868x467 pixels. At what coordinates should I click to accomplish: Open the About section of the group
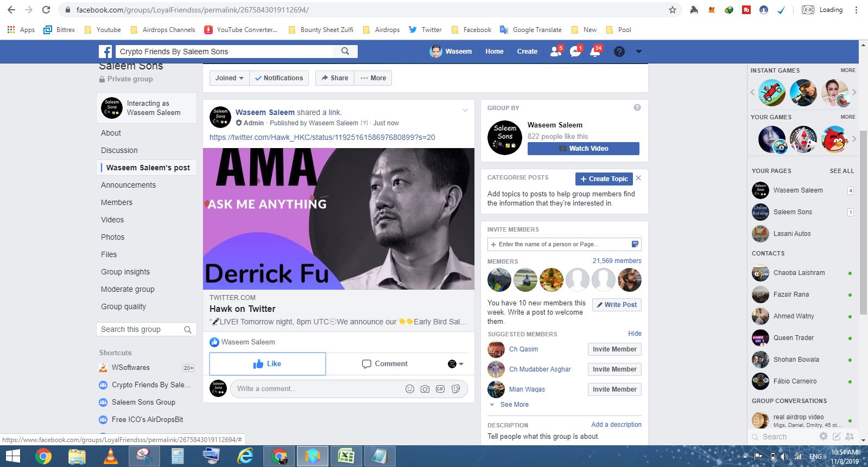111,133
